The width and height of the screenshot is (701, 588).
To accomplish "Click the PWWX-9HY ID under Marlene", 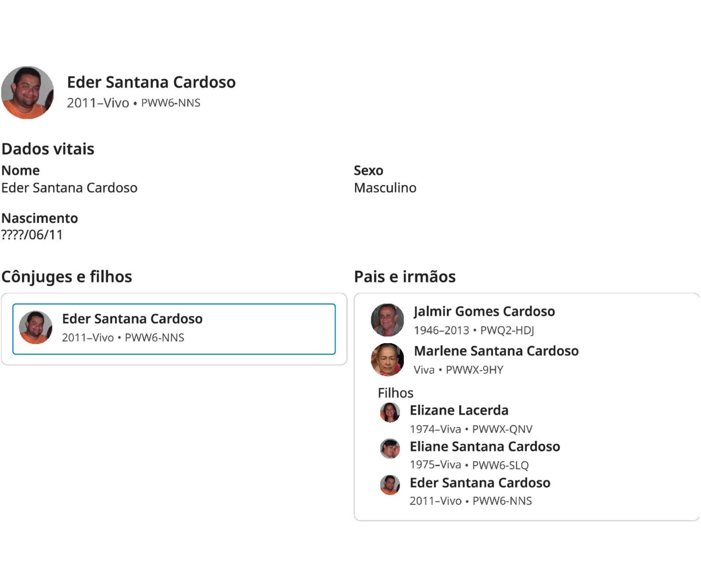I will click(474, 370).
